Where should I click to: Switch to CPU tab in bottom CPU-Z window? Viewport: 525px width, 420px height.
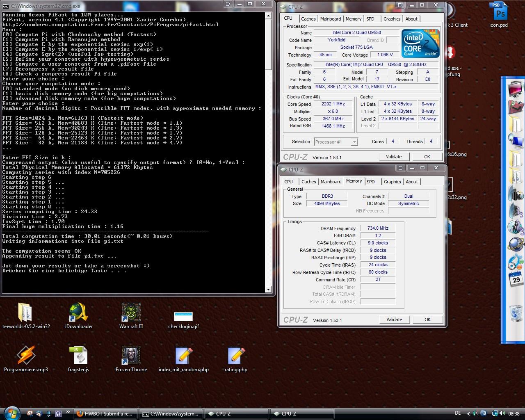(289, 182)
